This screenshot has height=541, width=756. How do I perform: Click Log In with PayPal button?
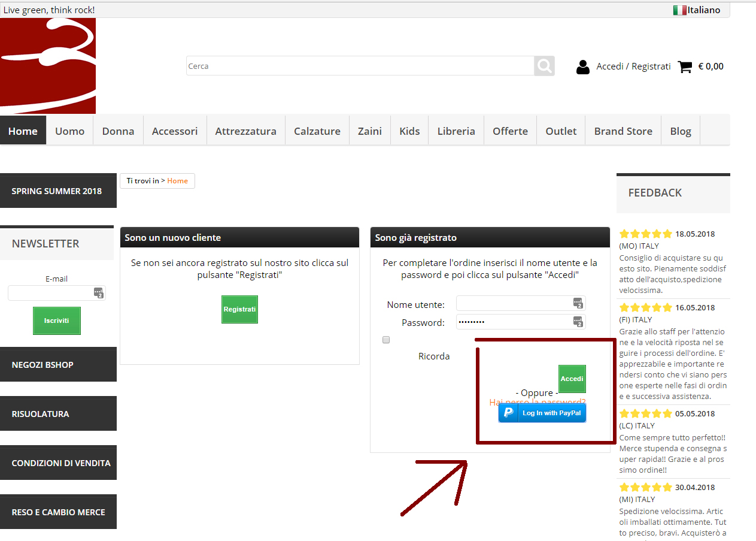point(542,413)
